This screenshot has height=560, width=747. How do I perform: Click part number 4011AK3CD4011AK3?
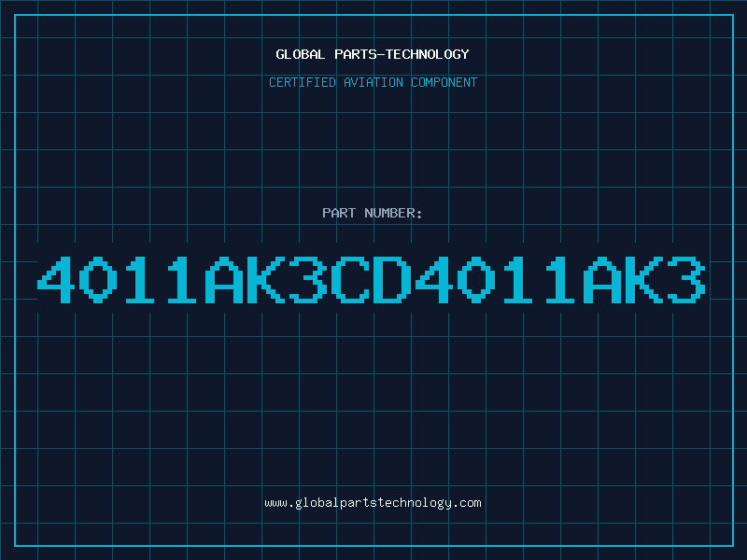coord(372,279)
